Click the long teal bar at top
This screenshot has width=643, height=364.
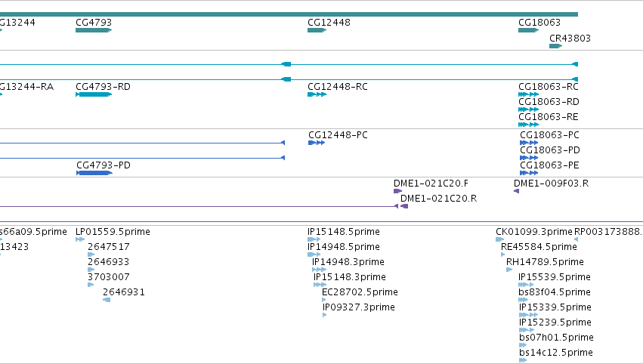tap(289, 14)
